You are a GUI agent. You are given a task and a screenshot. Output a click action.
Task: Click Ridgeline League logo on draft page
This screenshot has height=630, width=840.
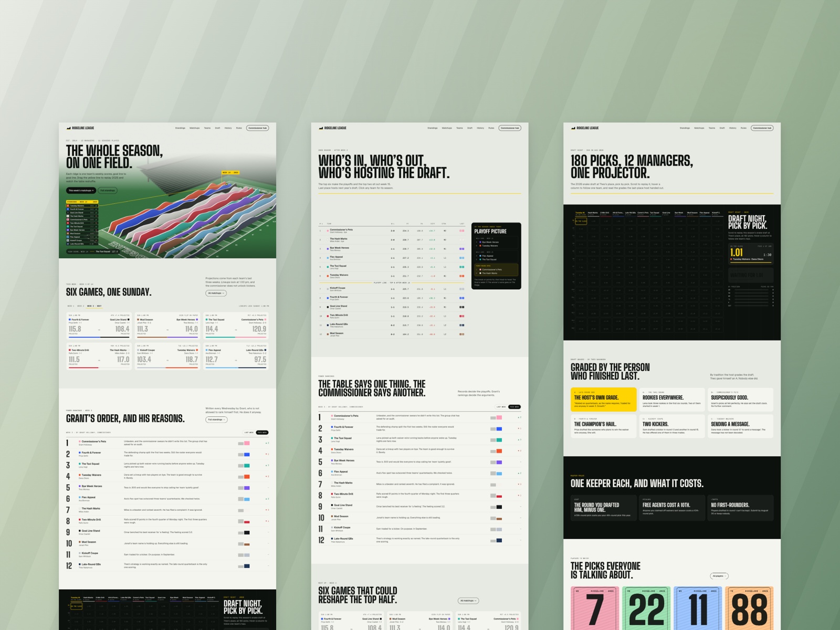click(x=584, y=128)
